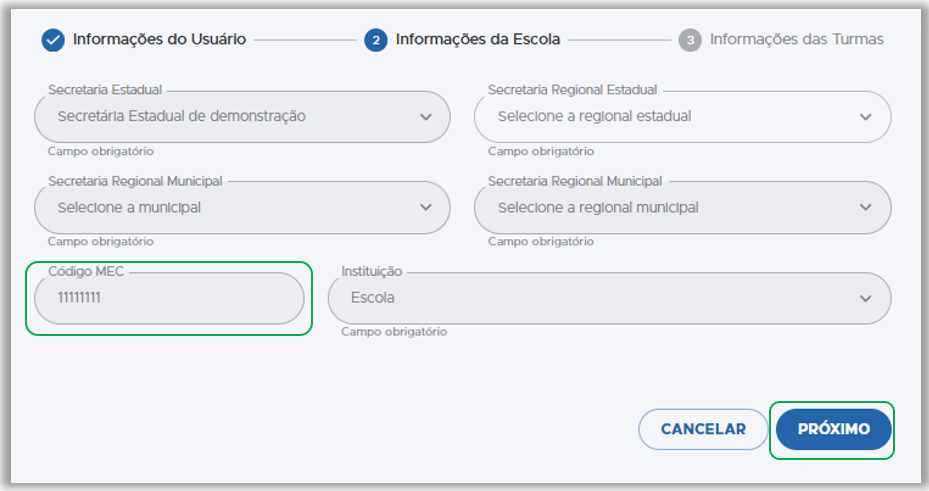Click chevron arrow in Secretaria Regional Estadual field
Viewport: 929px width, 491px height.
[866, 117]
